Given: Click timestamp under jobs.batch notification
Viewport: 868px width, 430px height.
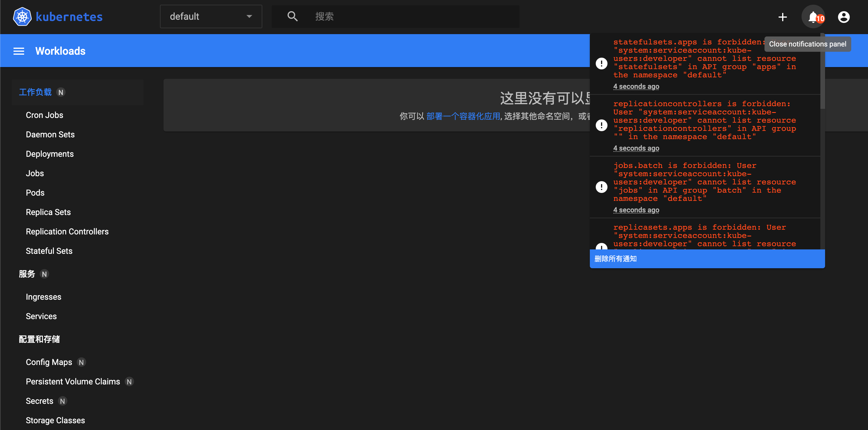Looking at the screenshot, I should [636, 210].
